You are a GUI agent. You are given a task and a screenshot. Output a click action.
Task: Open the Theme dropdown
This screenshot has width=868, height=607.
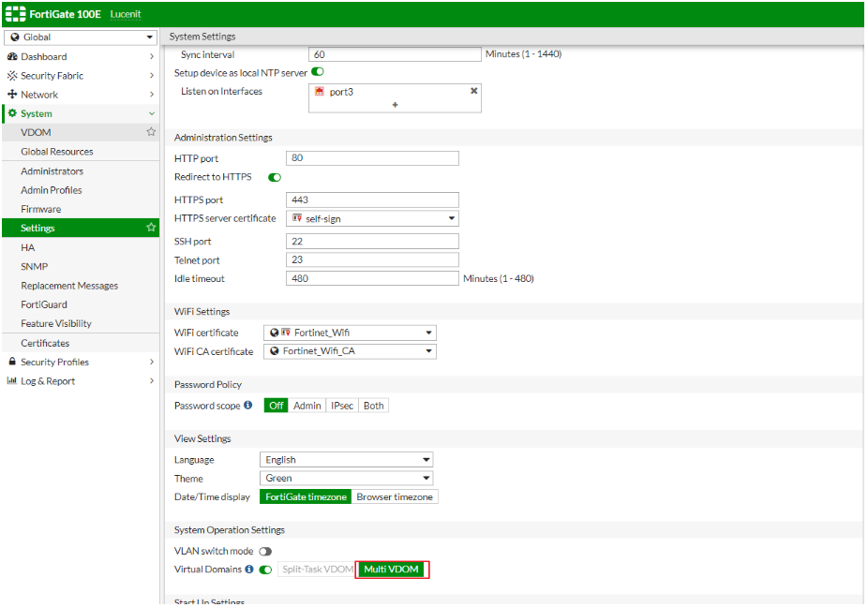347,478
